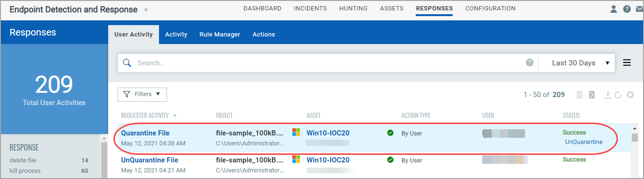The width and height of the screenshot is (644, 179).
Task: Click file-sample_100kB object in Quarantine File row
Action: (x=250, y=133)
